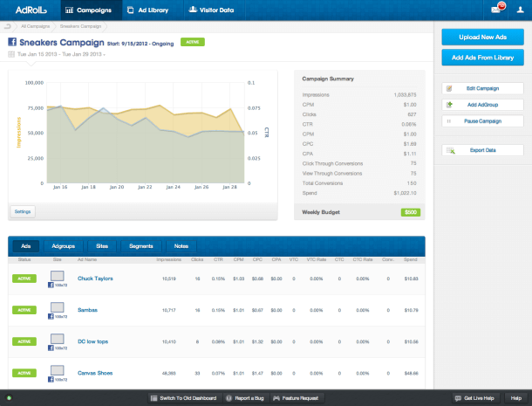
Task: Toggle ACTIVE status for Canvas Shoes
Action: [24, 373]
